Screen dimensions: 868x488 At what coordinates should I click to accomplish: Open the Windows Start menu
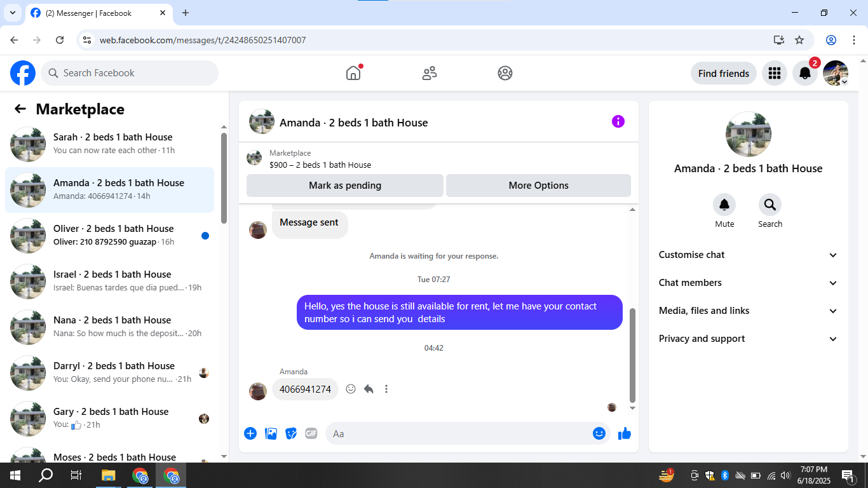coord(15,475)
